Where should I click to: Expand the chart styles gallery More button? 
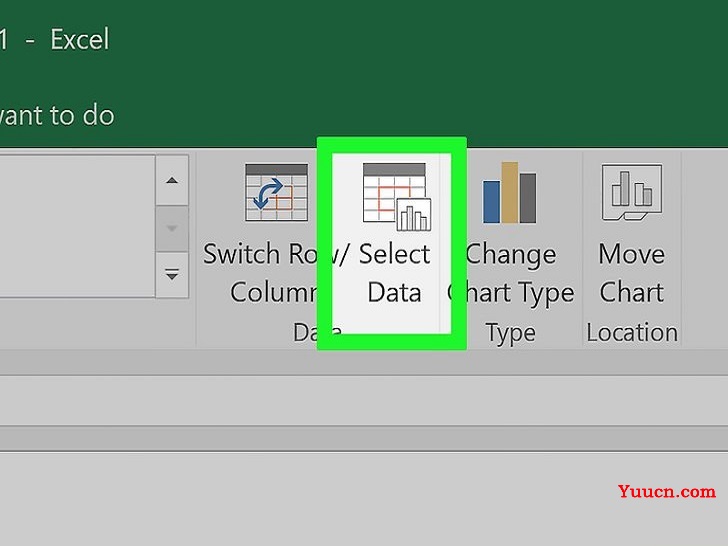click(x=172, y=275)
